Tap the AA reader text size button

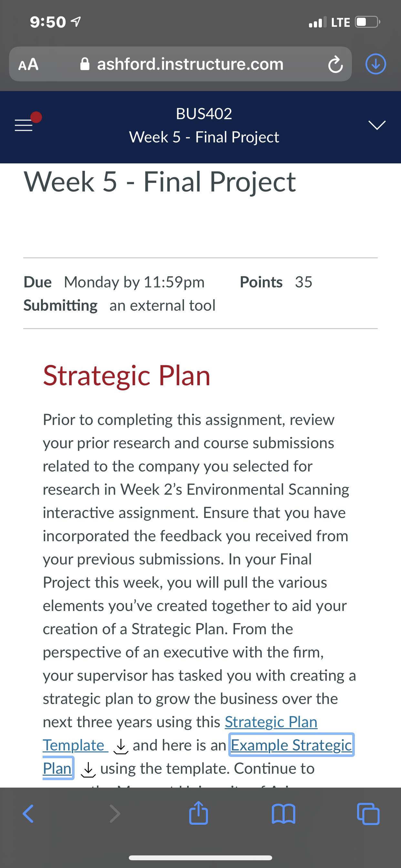click(29, 64)
